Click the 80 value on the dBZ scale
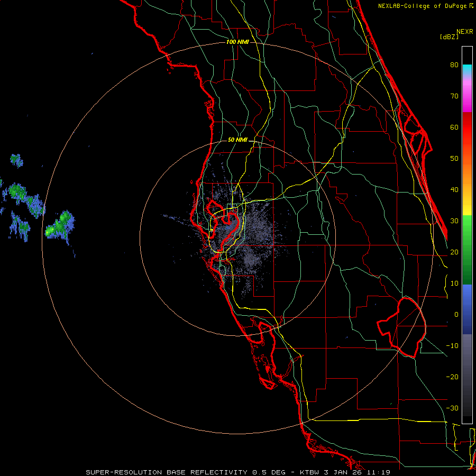The height and width of the screenshot is (476, 476). 454,65
